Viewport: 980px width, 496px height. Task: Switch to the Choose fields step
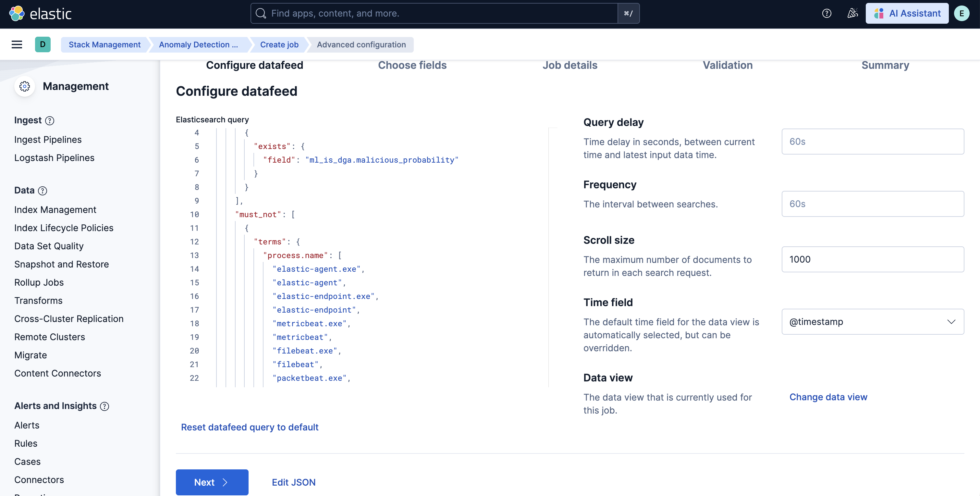[x=412, y=65]
